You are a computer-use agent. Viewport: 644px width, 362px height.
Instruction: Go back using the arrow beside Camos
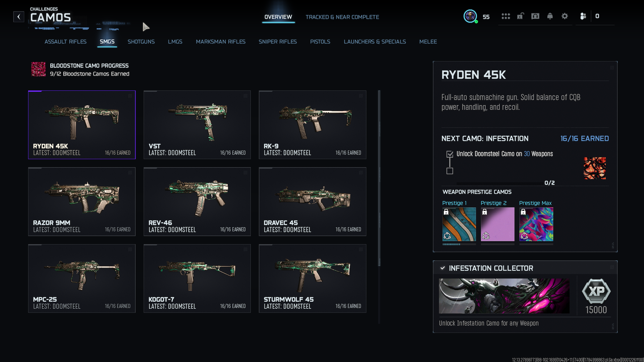[x=19, y=16]
